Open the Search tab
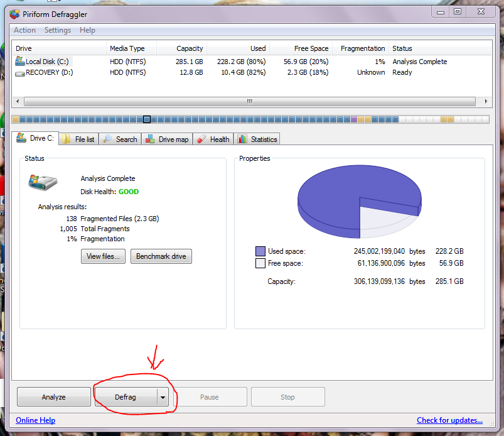The image size is (504, 436). [121, 139]
